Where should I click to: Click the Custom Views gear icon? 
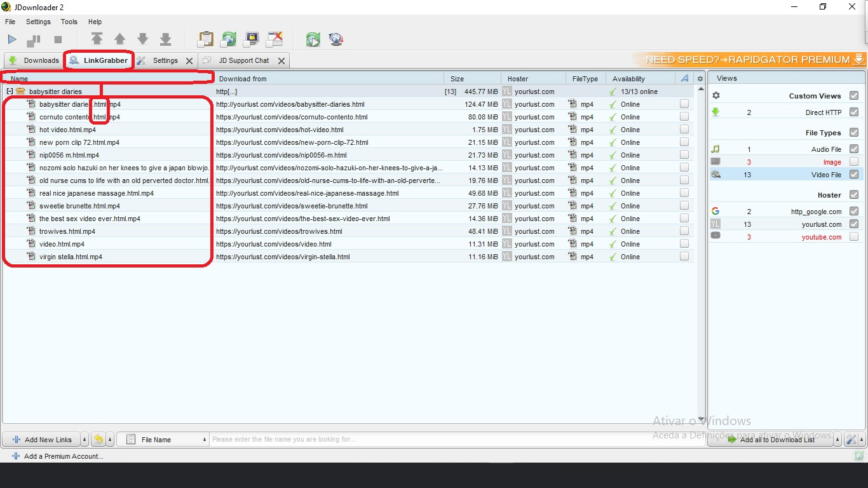click(716, 95)
